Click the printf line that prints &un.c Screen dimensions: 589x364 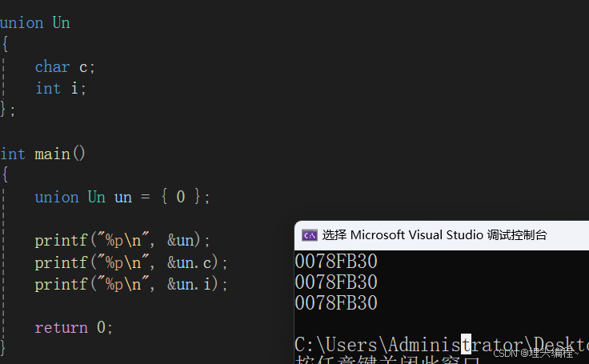131,262
